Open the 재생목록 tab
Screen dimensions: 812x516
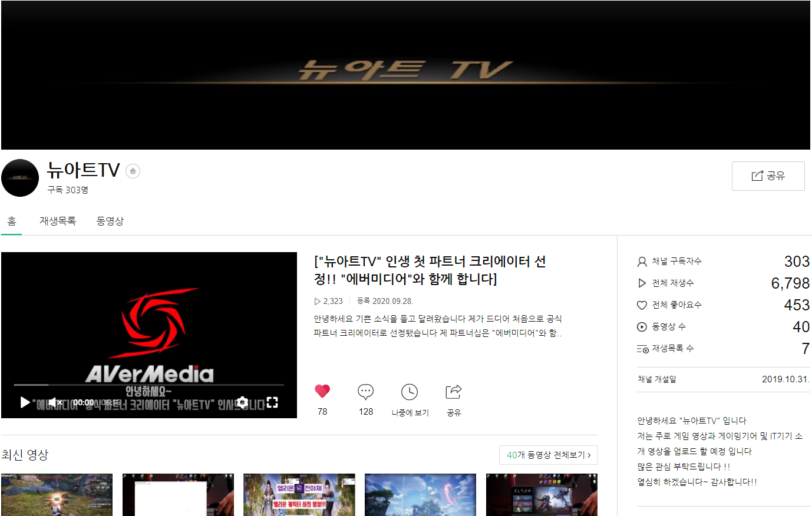click(58, 221)
